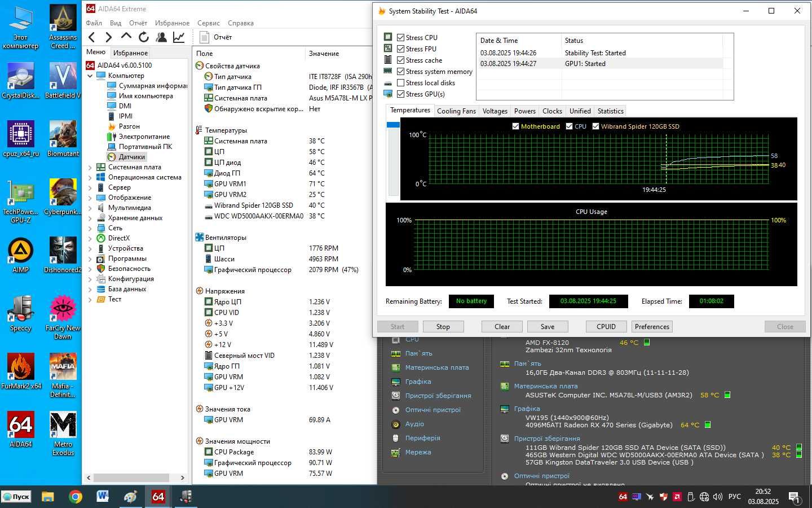Expand the DirectX tree node
The image size is (812, 508).
[90, 238]
